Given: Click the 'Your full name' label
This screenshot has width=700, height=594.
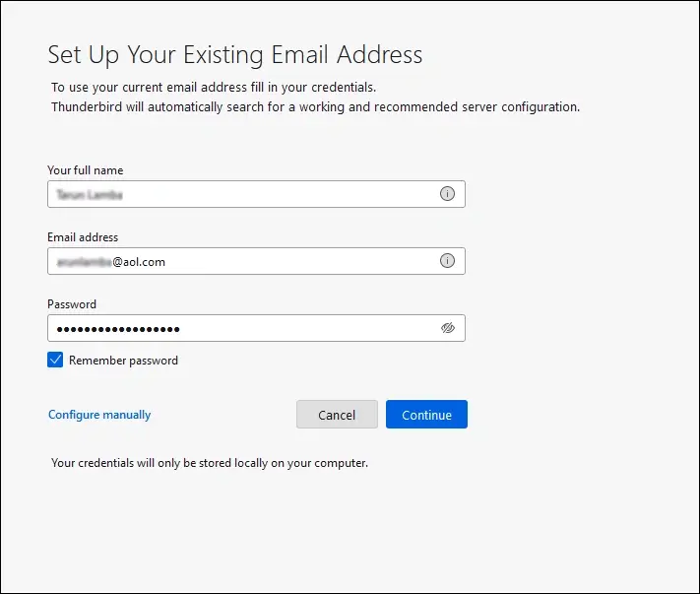Looking at the screenshot, I should click(x=86, y=170).
